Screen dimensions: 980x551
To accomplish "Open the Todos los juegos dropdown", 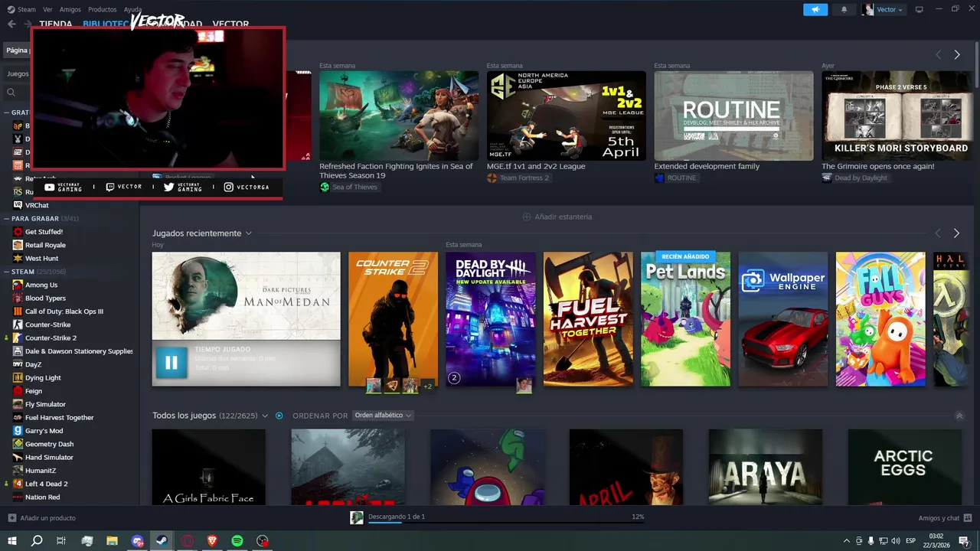I will coord(265,416).
